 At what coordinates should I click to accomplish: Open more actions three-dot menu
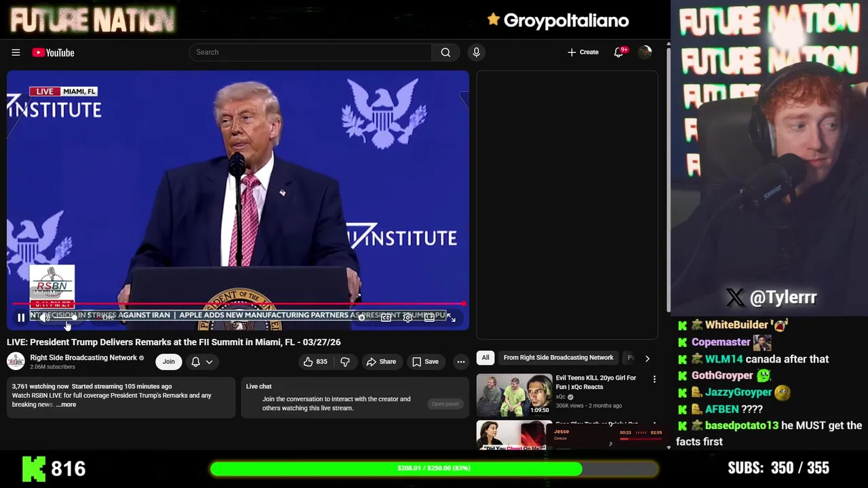tap(461, 361)
